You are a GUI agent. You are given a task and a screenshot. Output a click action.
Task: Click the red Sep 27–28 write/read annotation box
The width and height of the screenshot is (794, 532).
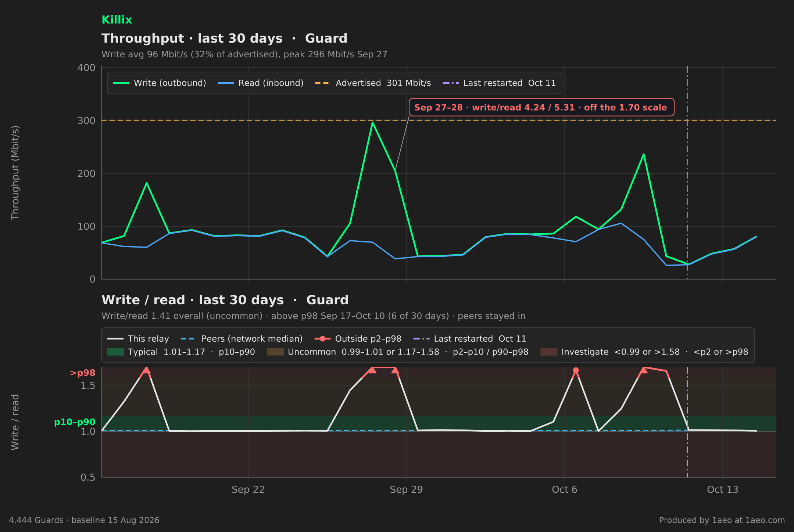541,107
